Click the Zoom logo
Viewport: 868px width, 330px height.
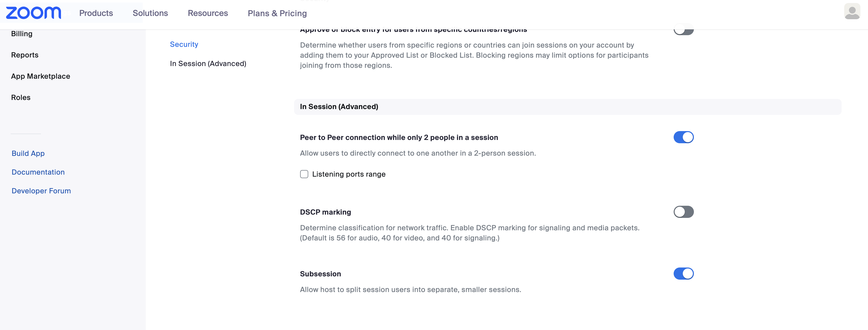pyautogui.click(x=33, y=13)
